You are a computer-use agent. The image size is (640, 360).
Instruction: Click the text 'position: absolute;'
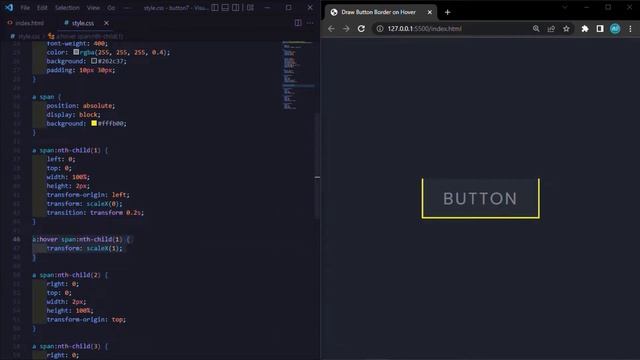[x=81, y=106]
